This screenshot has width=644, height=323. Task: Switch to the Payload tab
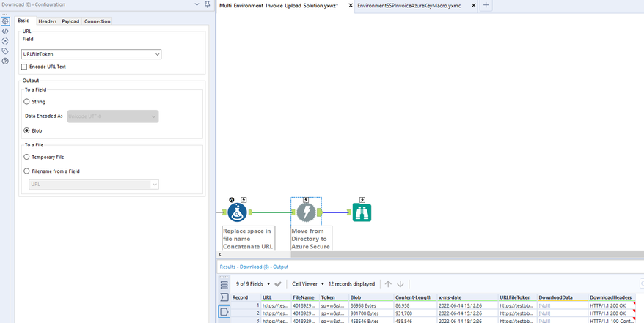coord(70,21)
